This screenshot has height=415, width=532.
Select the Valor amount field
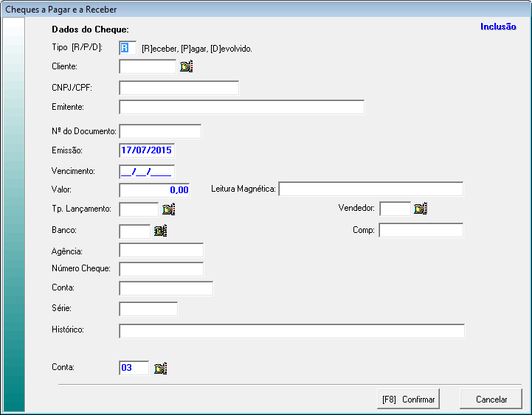(154, 190)
